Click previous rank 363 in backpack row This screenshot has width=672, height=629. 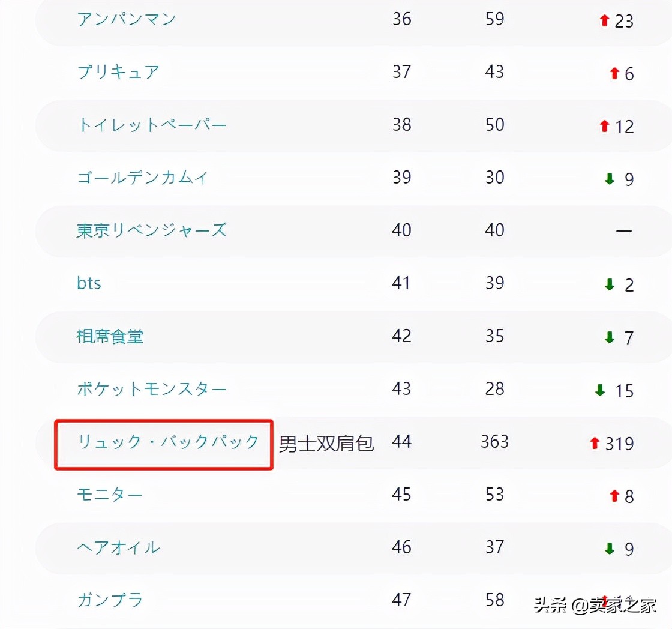[494, 442]
